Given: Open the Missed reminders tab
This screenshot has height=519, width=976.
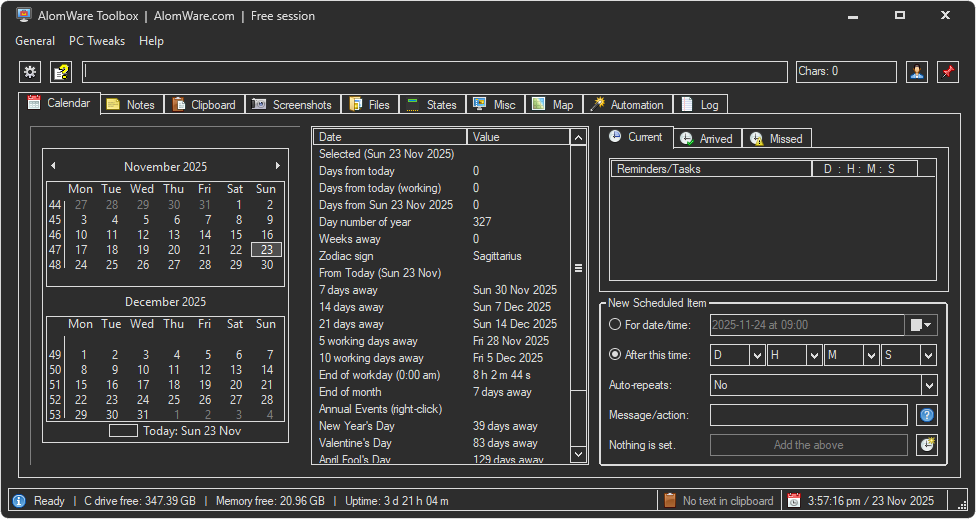Looking at the screenshot, I should 776,138.
